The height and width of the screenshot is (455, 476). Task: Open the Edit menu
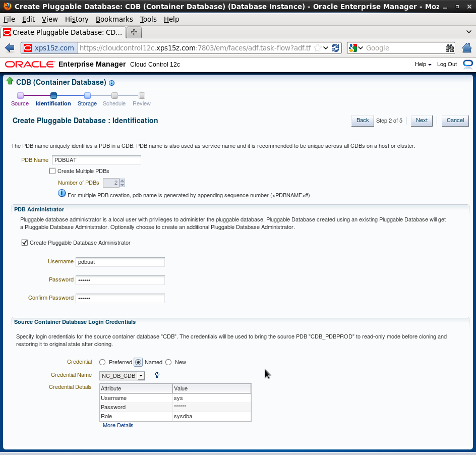28,19
